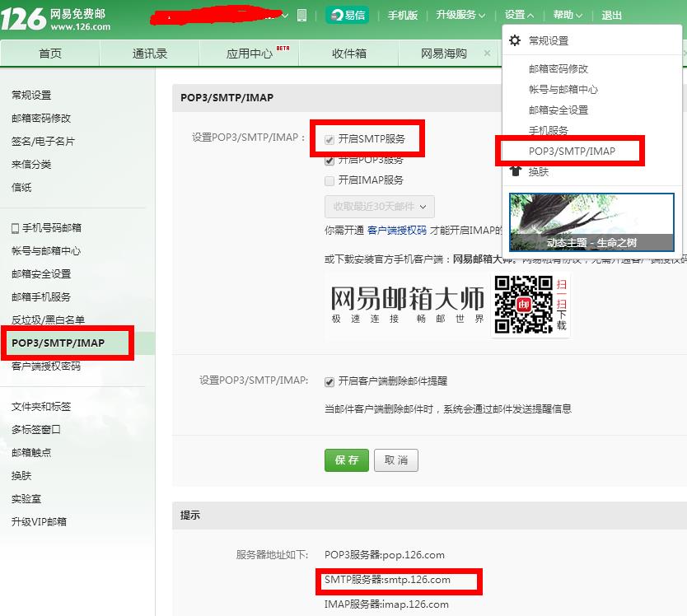Collapse the 设置 menu
The height and width of the screenshot is (616, 687).
[x=519, y=15]
